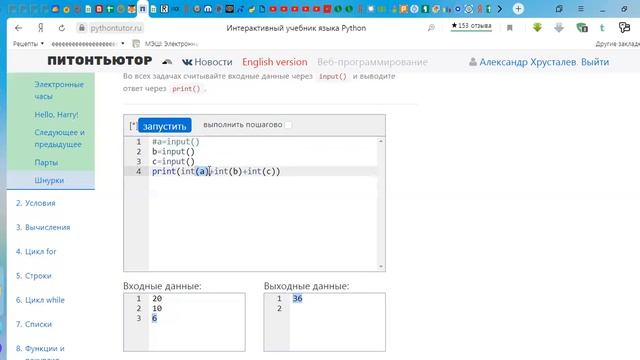Open the Следующее и предыдущее task
The width and height of the screenshot is (640, 360).
(x=59, y=138)
